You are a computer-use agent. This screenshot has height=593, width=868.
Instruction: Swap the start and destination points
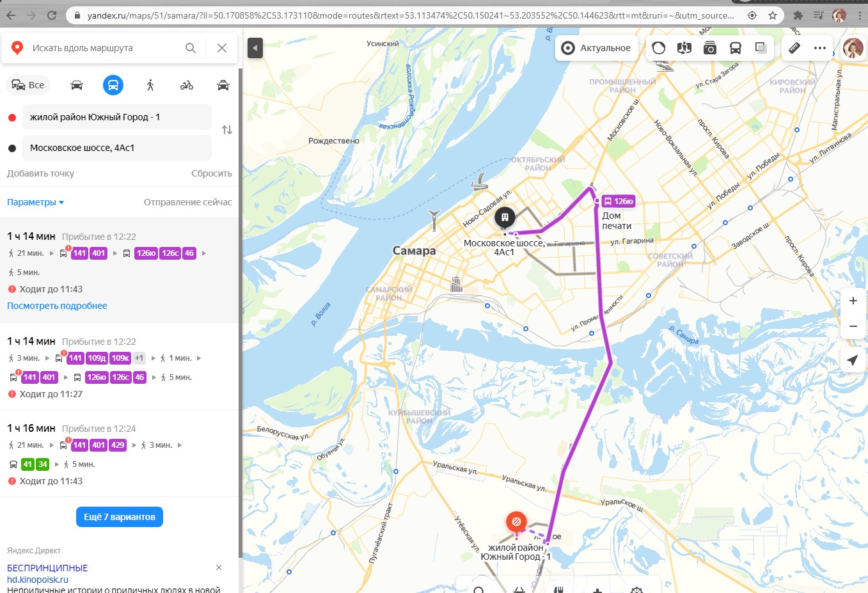(227, 130)
